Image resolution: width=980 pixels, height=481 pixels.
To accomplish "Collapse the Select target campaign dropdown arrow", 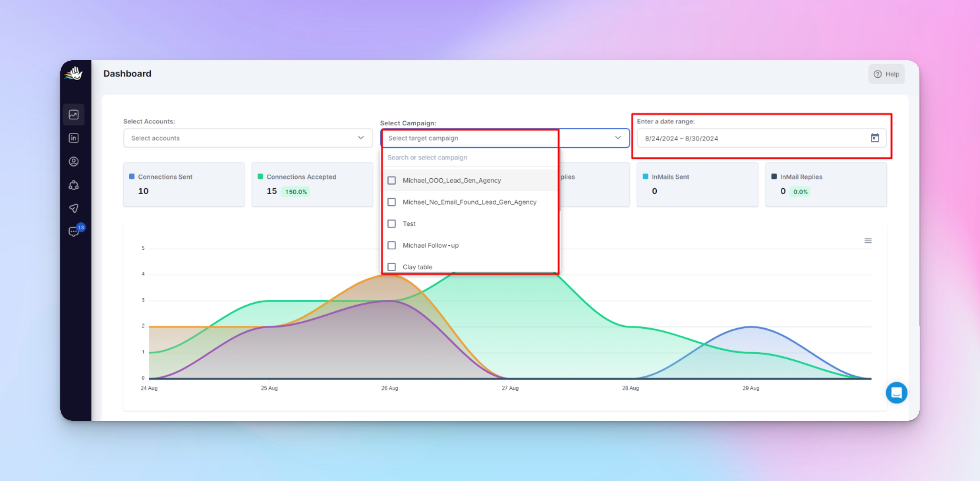I will pyautogui.click(x=617, y=138).
